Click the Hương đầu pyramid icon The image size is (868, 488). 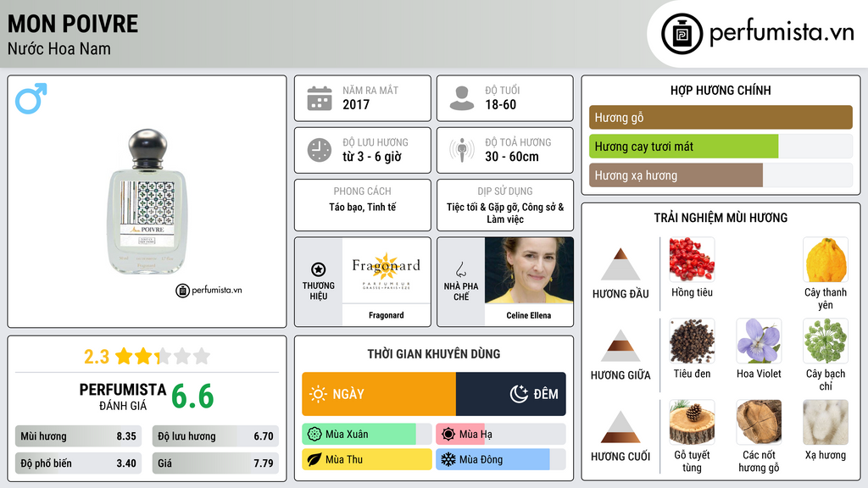point(620,264)
